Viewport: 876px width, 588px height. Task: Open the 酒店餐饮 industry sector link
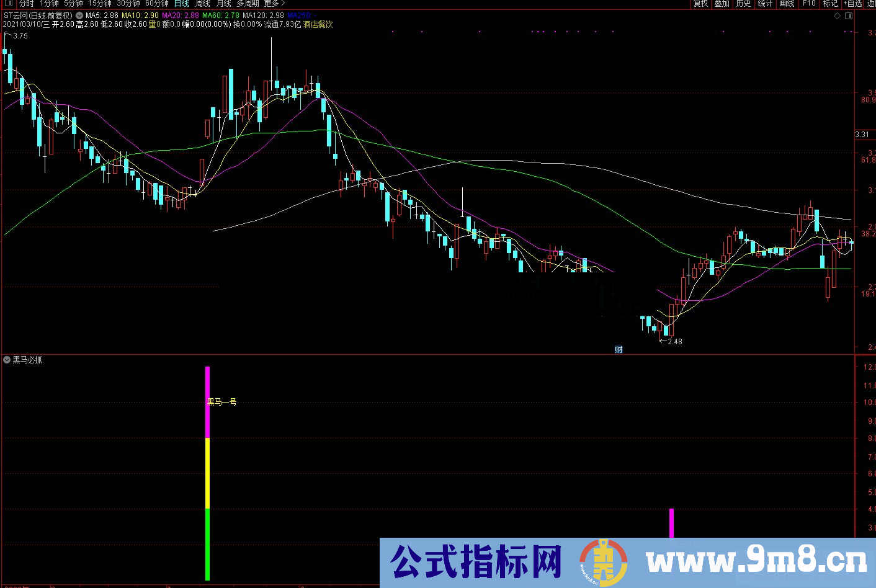tap(316, 26)
